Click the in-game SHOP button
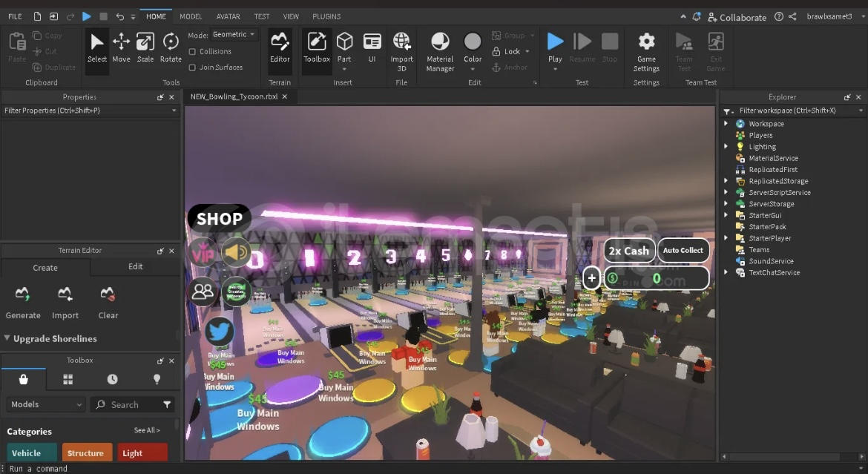The width and height of the screenshot is (868, 474). pos(219,219)
